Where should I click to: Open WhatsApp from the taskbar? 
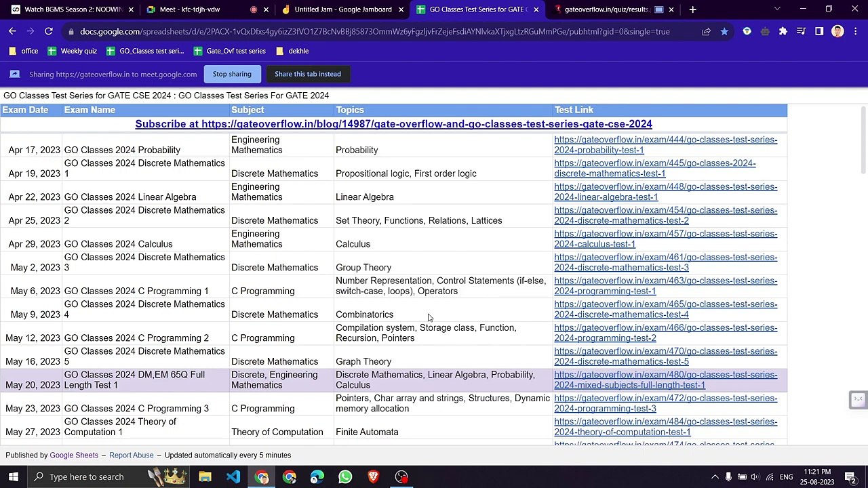click(345, 477)
